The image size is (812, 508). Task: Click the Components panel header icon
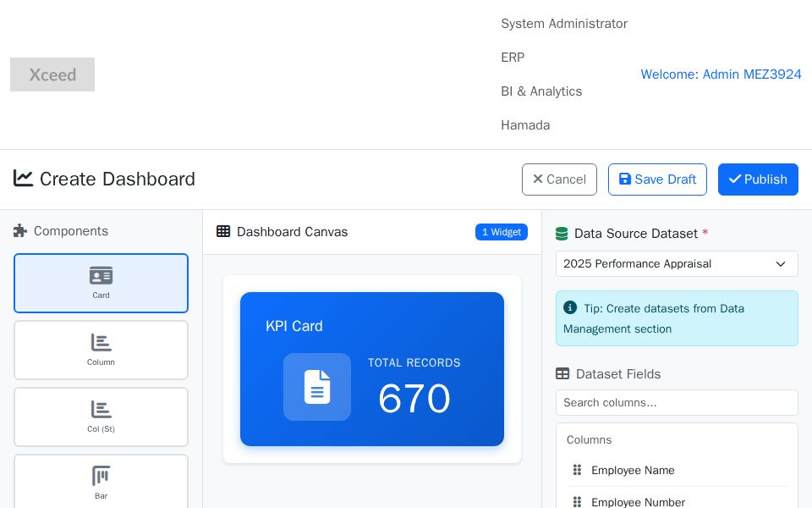pyautogui.click(x=20, y=230)
